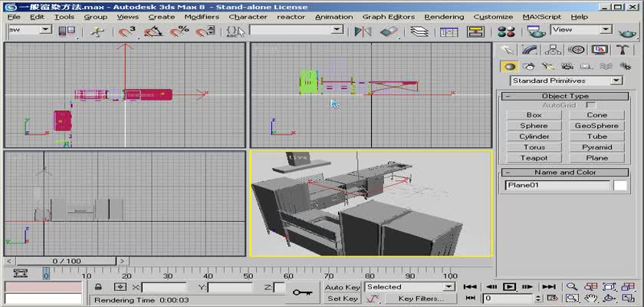Screen dimensions: 644x307
Task: Select the Cameras category icon
Action: [567, 67]
